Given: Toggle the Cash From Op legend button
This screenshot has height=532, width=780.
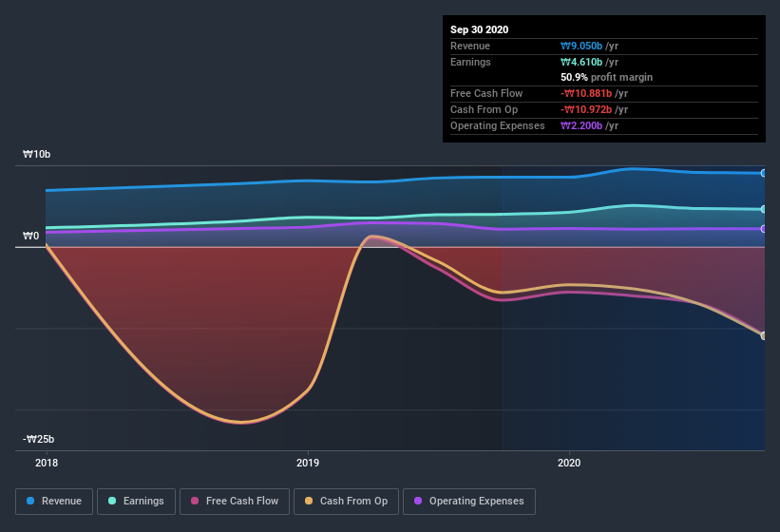Looking at the screenshot, I should (346, 502).
